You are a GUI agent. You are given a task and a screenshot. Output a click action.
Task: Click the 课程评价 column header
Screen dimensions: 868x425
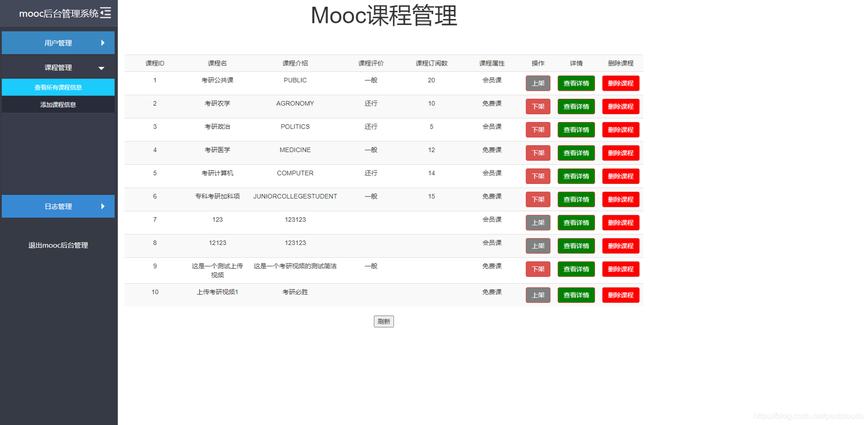pyautogui.click(x=371, y=63)
